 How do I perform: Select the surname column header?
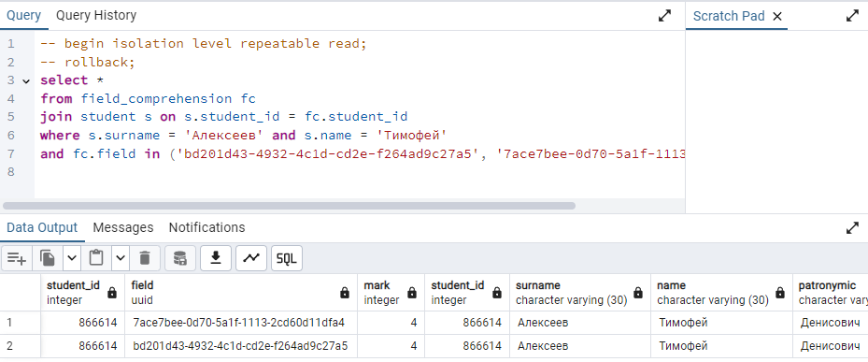(579, 292)
